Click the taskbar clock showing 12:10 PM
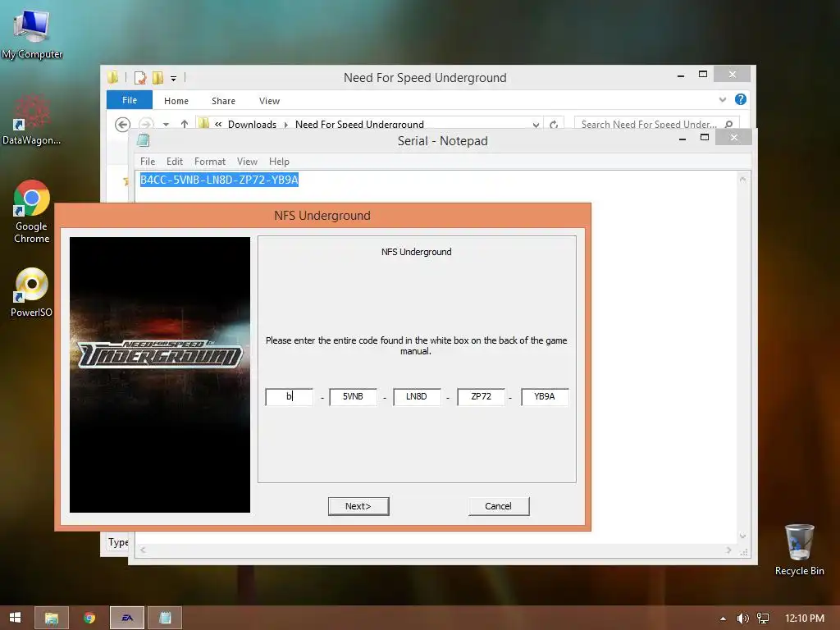This screenshot has width=840, height=630. pyautogui.click(x=805, y=619)
